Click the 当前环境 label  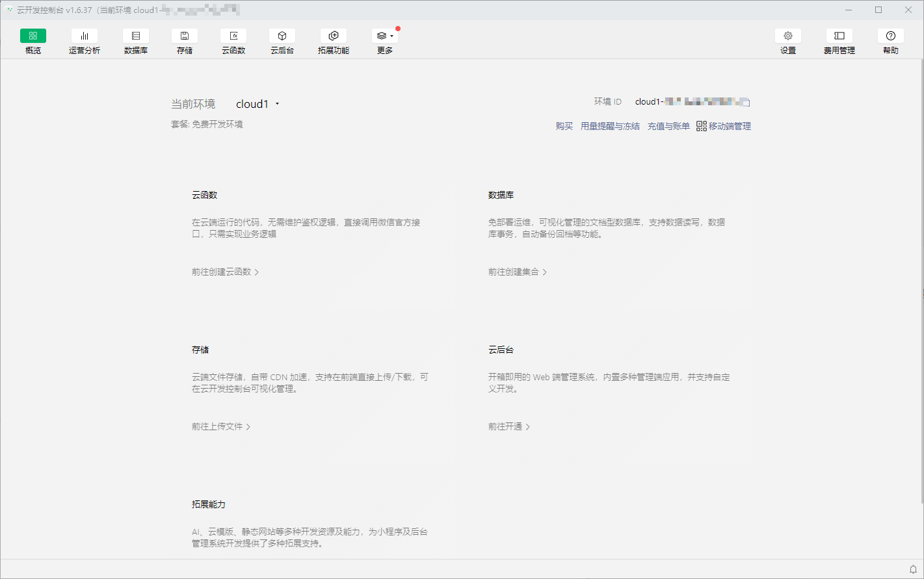193,104
